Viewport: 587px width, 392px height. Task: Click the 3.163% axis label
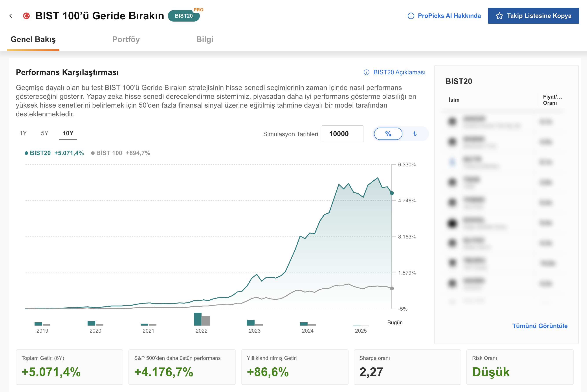pyautogui.click(x=407, y=236)
